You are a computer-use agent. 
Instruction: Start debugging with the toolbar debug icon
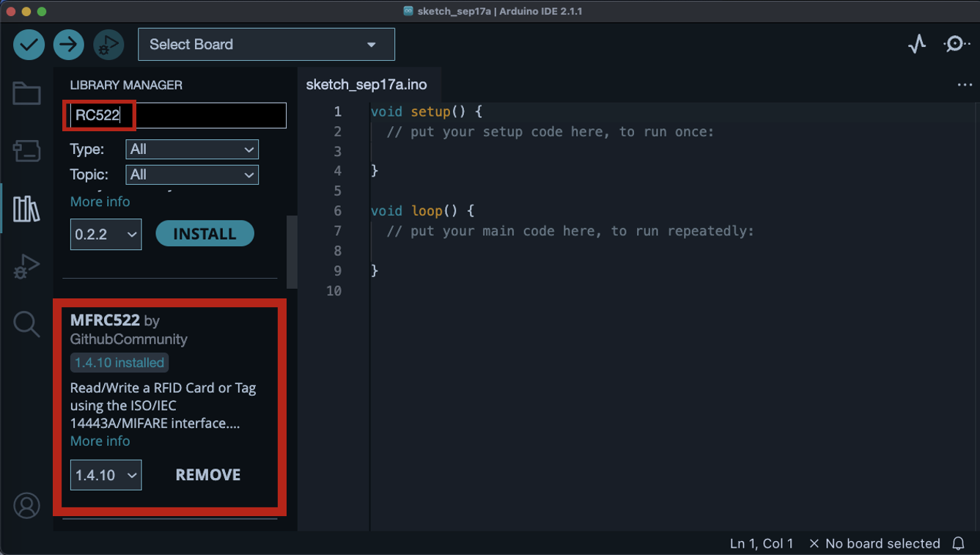[x=108, y=45]
